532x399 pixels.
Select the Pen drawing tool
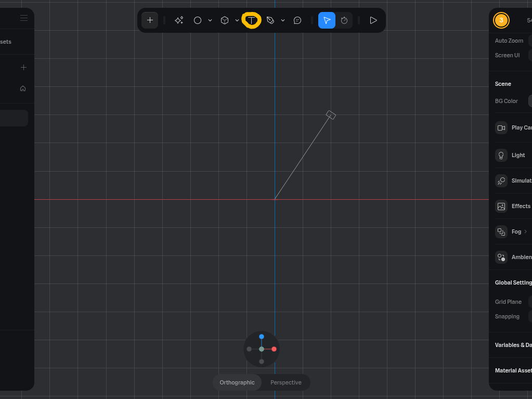270,20
